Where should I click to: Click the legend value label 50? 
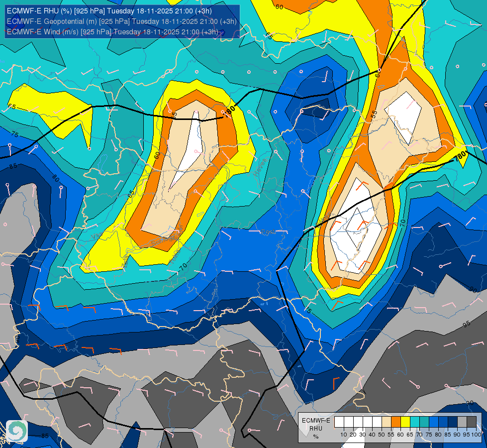click(382, 435)
